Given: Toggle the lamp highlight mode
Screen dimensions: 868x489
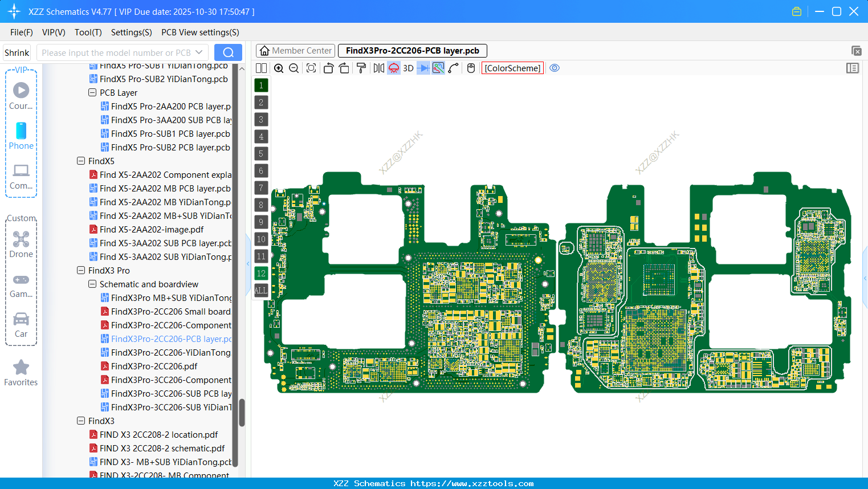Looking at the screenshot, I should point(393,68).
